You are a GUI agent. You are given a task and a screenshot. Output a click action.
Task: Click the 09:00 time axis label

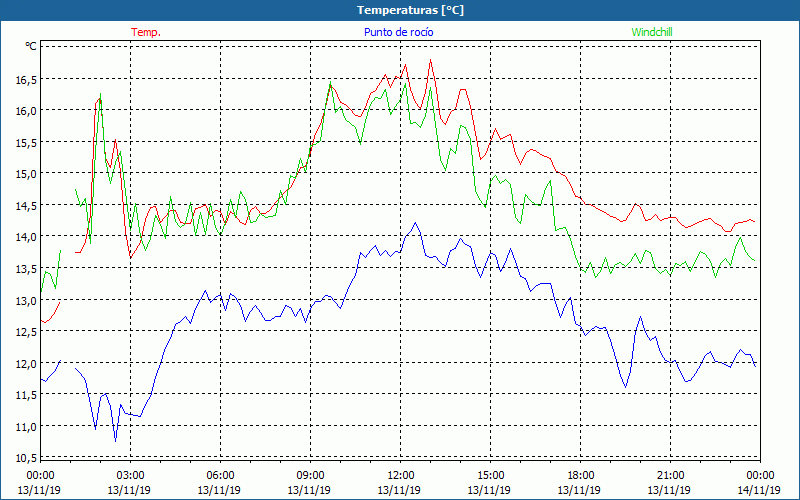310,475
